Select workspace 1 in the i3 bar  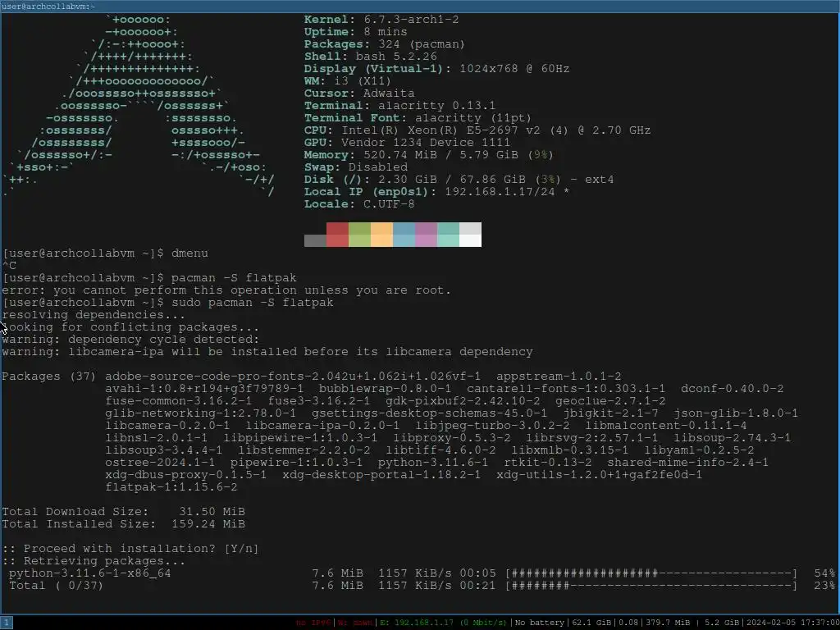(6, 623)
